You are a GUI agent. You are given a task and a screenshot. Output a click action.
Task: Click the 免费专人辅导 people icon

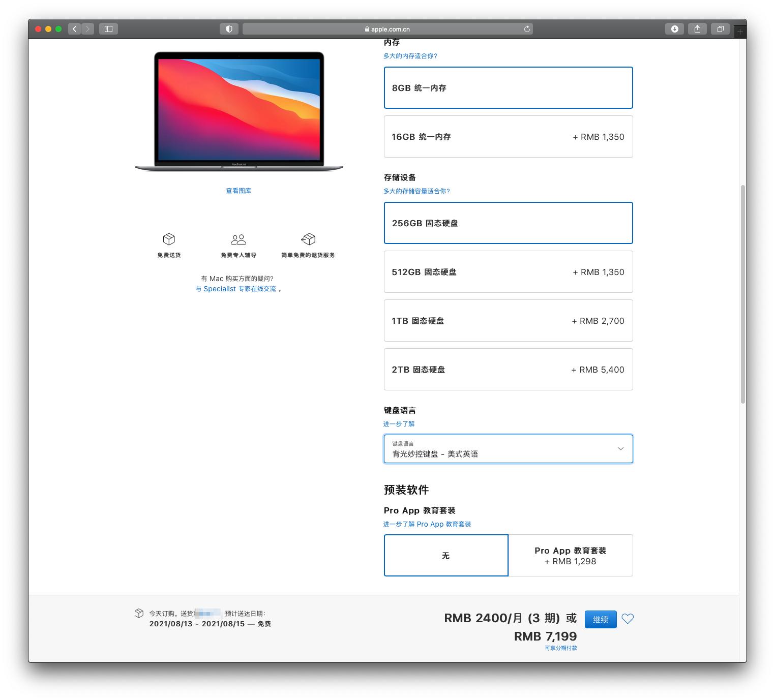(x=238, y=239)
